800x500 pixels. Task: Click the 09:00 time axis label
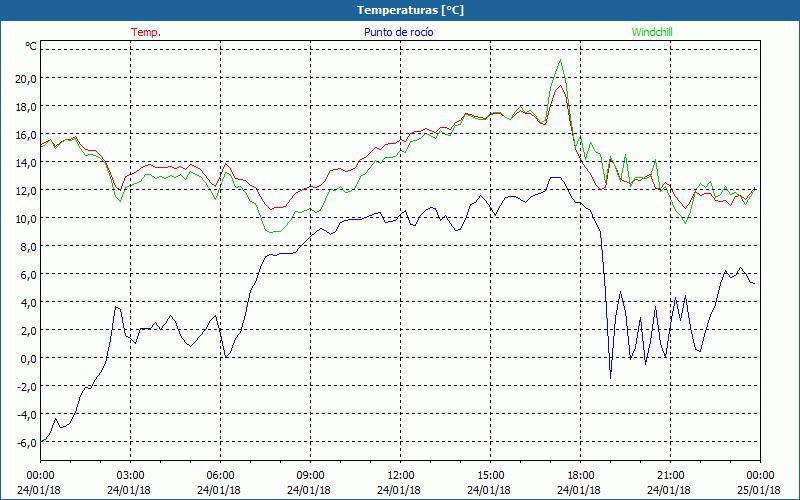pyautogui.click(x=310, y=476)
